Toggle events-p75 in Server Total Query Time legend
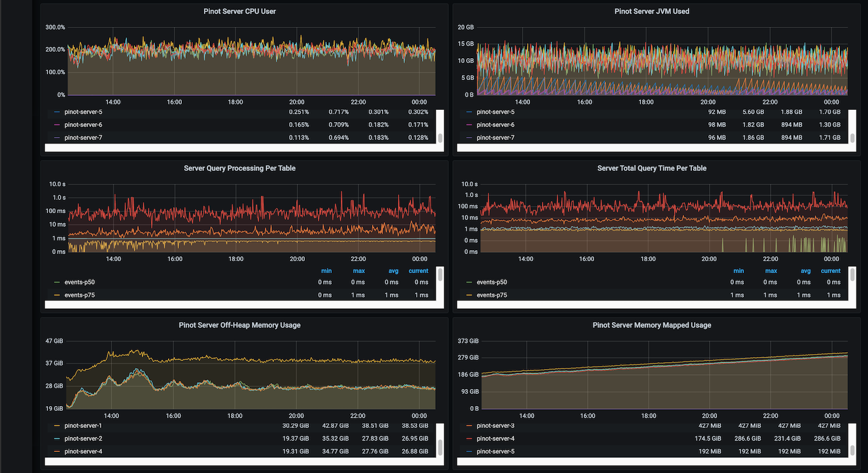 click(492, 295)
